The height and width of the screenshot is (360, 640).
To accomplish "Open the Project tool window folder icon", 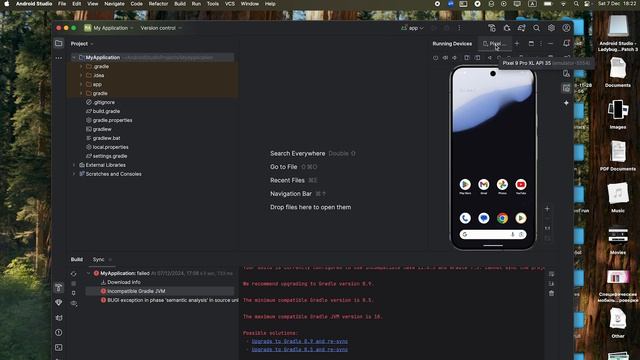I will coord(59,43).
